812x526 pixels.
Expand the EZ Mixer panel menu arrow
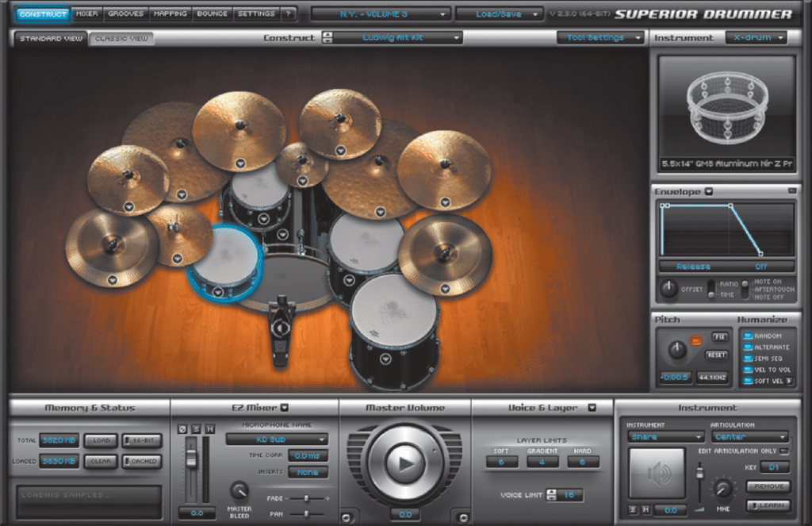coord(285,408)
